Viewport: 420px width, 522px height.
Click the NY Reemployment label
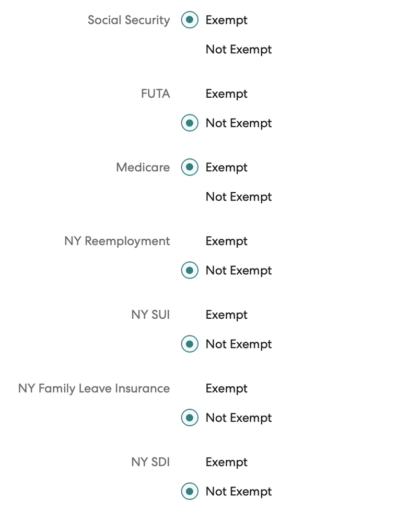pyautogui.click(x=117, y=241)
